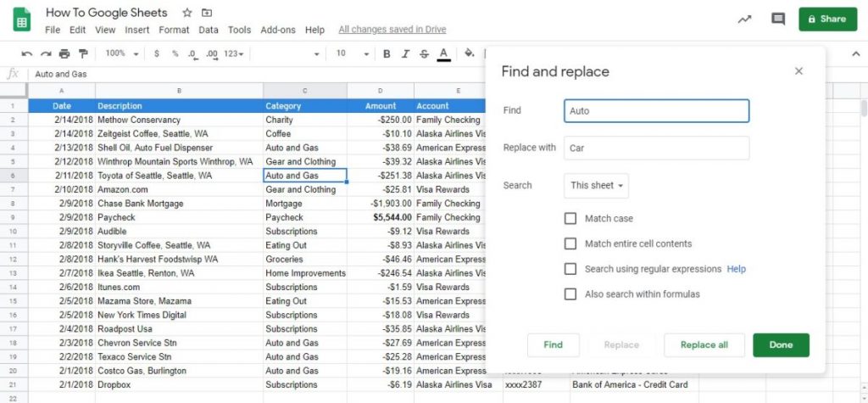
Task: Click the Replace with input field
Action: pos(656,148)
